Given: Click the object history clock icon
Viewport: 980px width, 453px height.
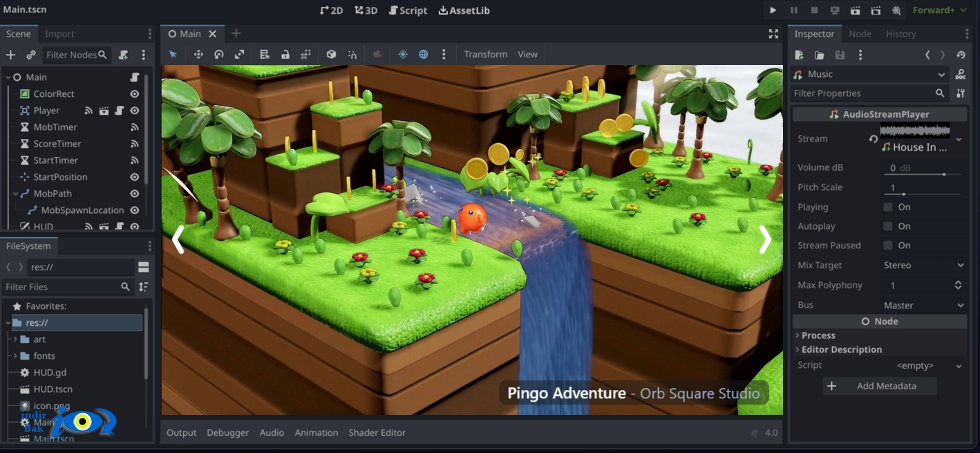Looking at the screenshot, I should (x=961, y=55).
